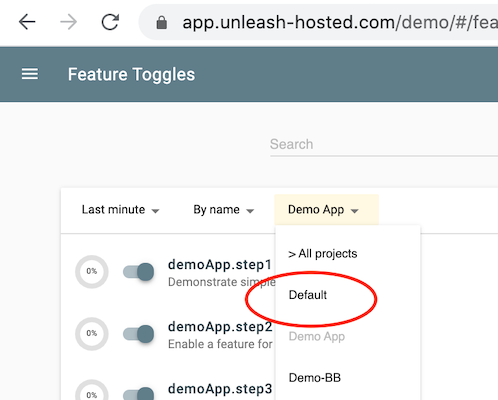The image size is (498, 400).
Task: Open the By name sort dropdown
Action: pyautogui.click(x=224, y=210)
